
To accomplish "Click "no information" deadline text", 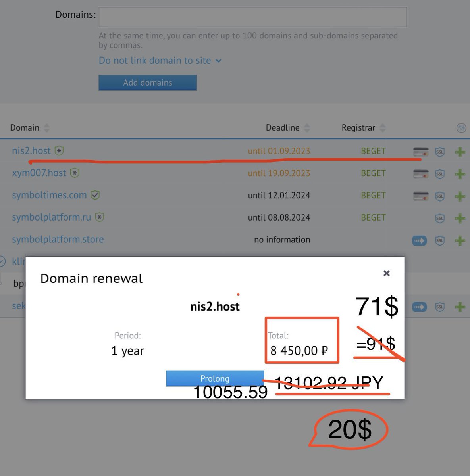I will 282,240.
